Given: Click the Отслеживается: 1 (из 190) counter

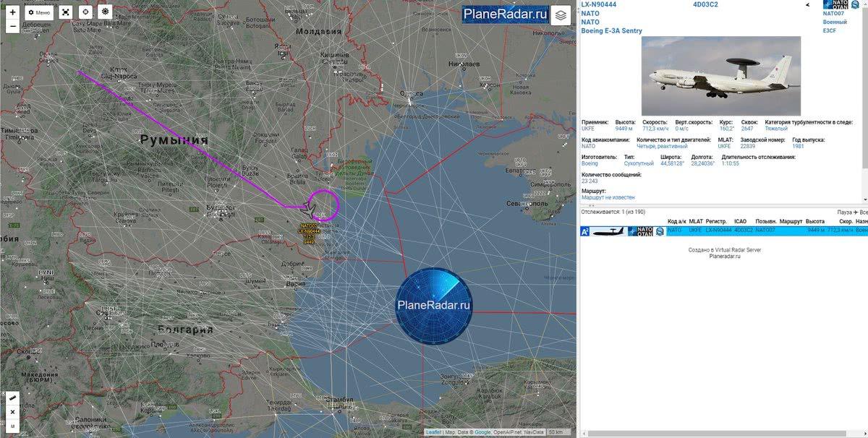Looking at the screenshot, I should (x=613, y=212).
